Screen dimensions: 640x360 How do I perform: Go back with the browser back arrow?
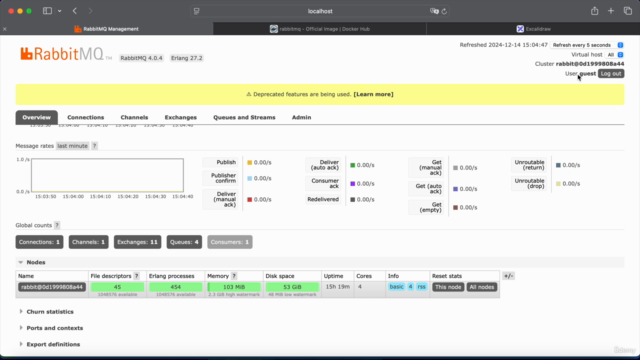[75, 11]
